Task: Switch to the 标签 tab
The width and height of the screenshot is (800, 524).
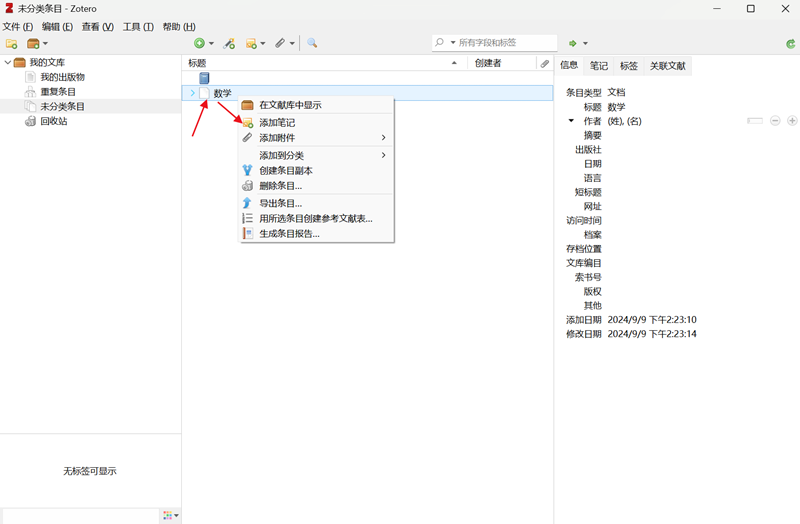Action: [629, 66]
